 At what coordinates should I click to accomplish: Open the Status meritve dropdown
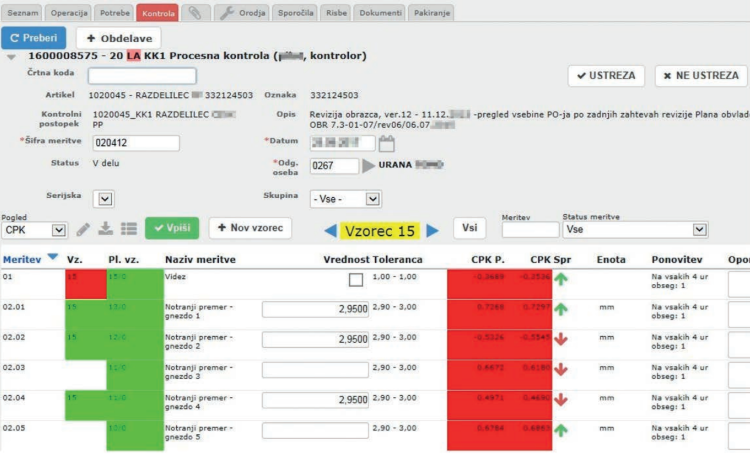click(635, 230)
